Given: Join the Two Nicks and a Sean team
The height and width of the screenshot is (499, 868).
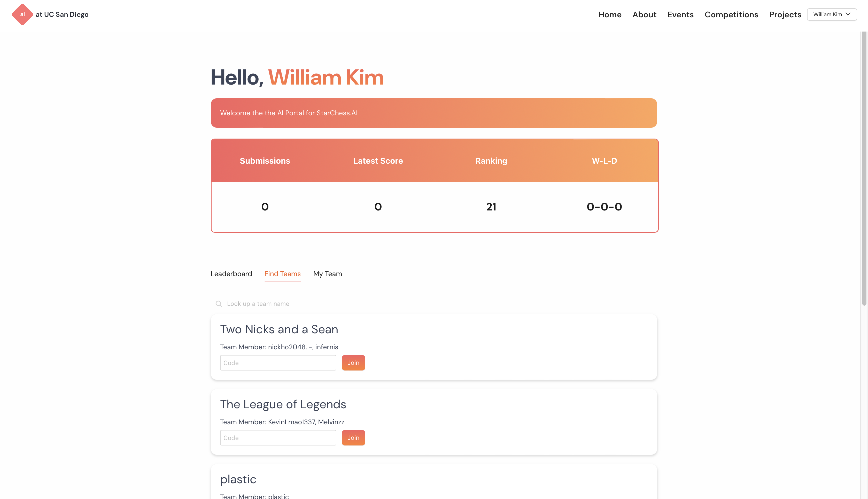Looking at the screenshot, I should (x=353, y=362).
